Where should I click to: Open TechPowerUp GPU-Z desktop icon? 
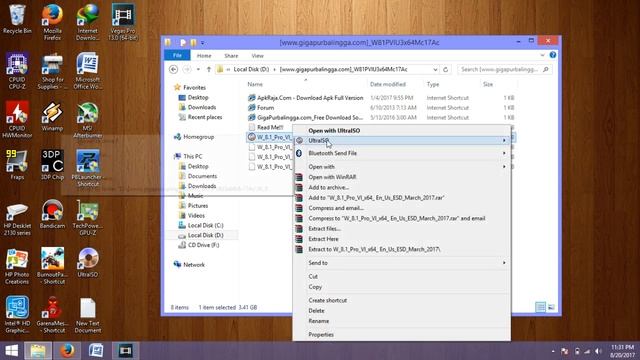coord(87,217)
